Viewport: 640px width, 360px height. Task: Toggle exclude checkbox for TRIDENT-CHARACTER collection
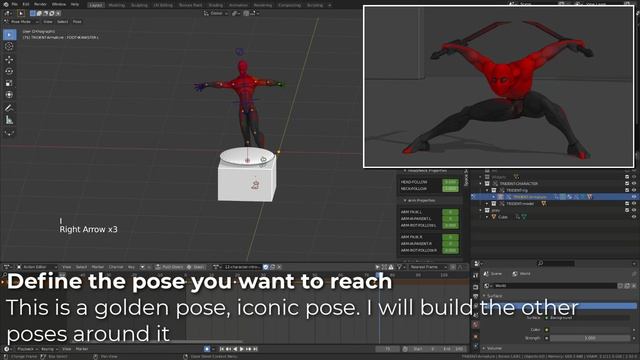[x=627, y=184]
